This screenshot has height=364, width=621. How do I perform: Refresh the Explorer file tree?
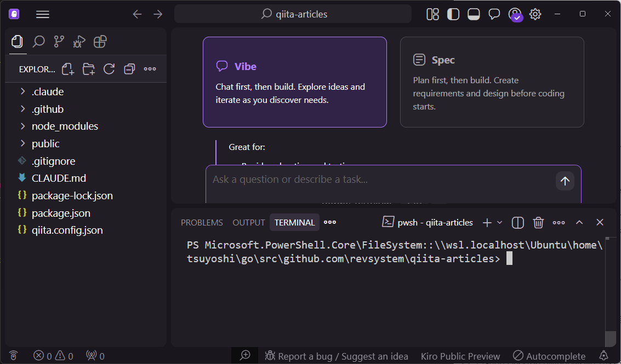[109, 69]
